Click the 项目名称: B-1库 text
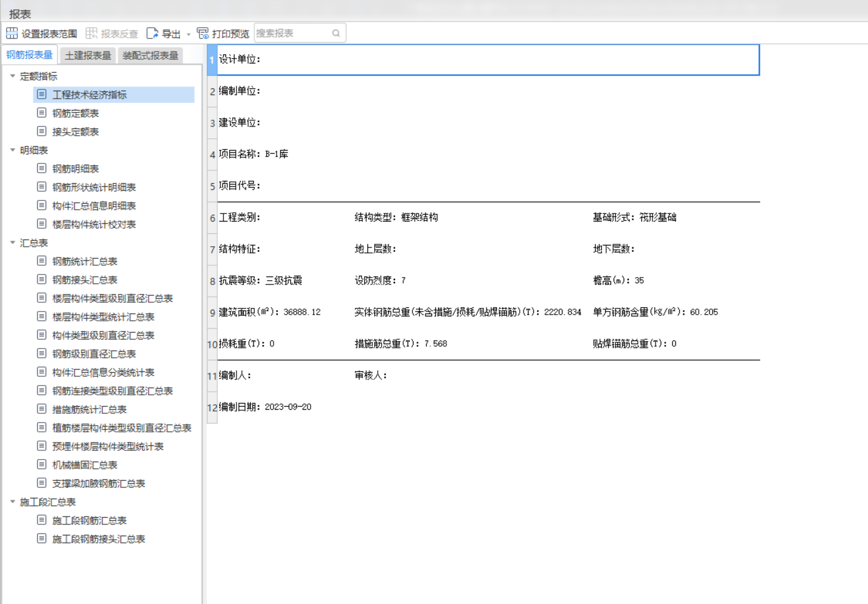This screenshot has width=868, height=604. tap(254, 154)
